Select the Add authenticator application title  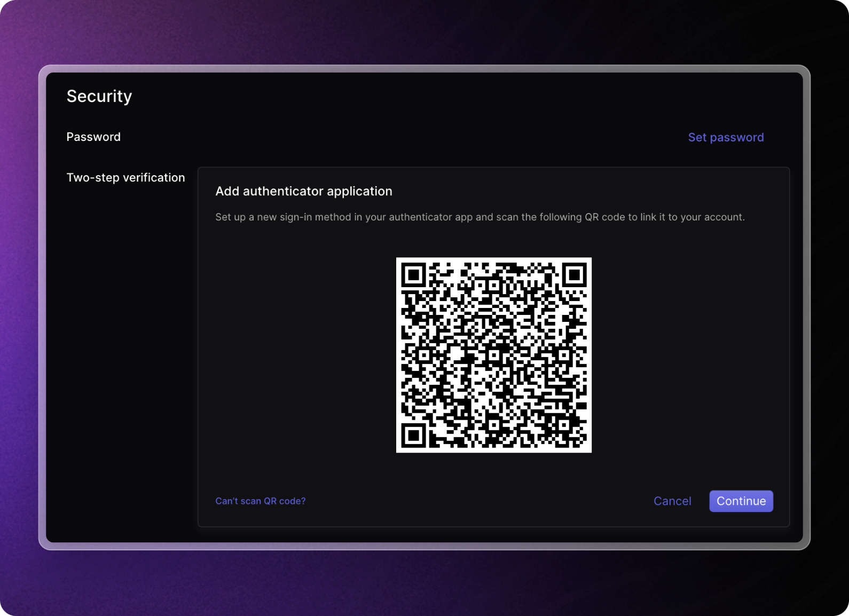coord(304,191)
